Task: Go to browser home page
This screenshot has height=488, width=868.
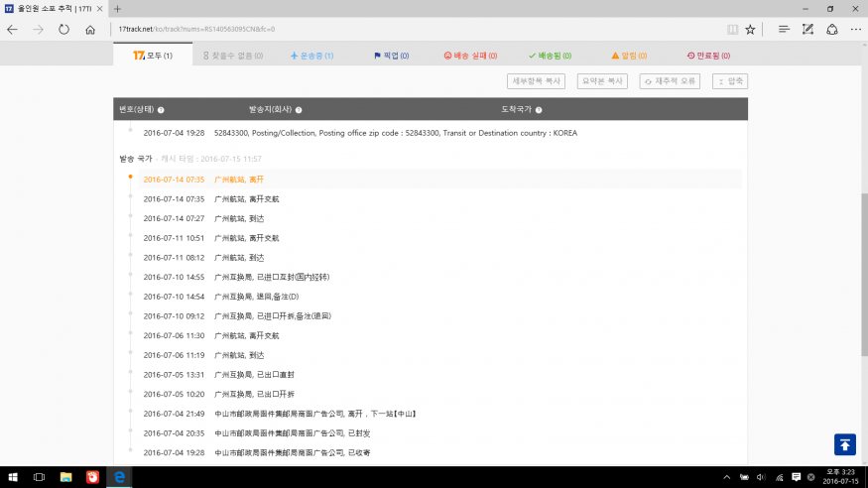Action: (90, 30)
